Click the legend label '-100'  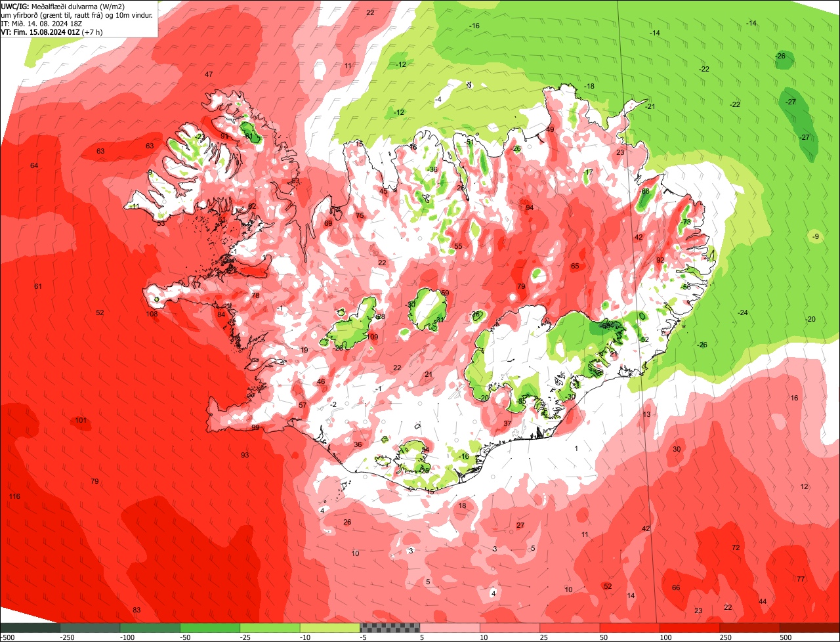pos(127,637)
